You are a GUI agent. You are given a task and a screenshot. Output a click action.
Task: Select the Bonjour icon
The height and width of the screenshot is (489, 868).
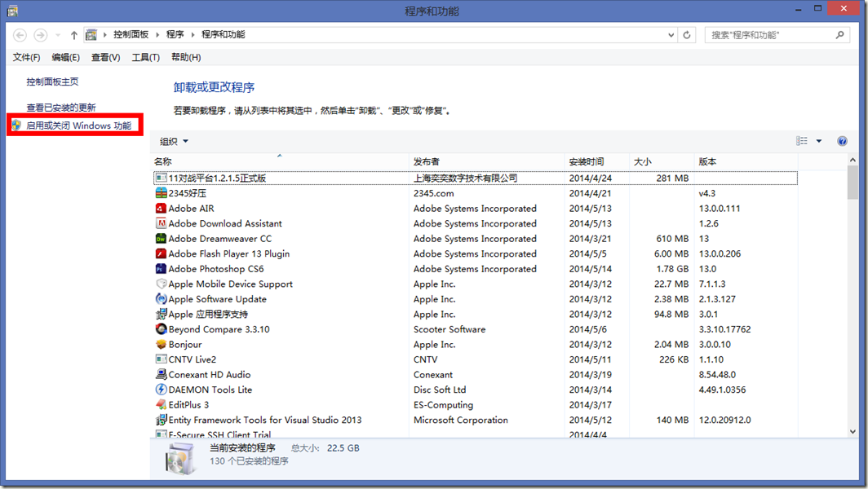tap(161, 345)
